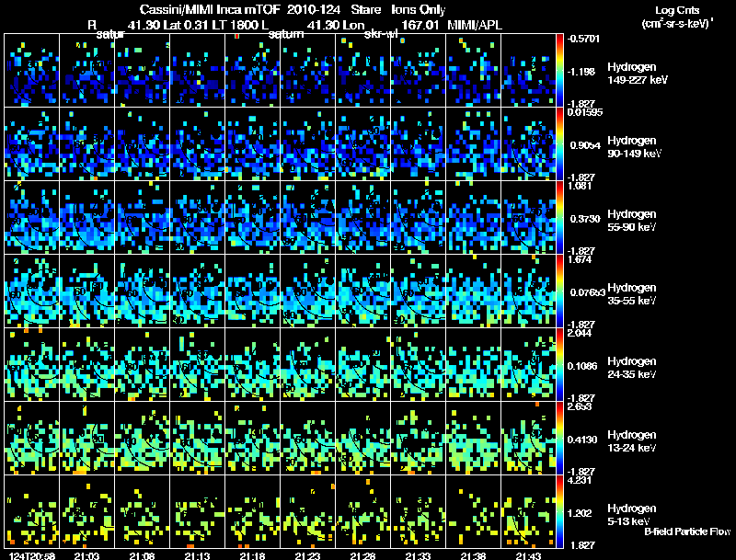Select the 24-35 keV image panel at 21:38
736x560 pixels.
[x=473, y=365]
